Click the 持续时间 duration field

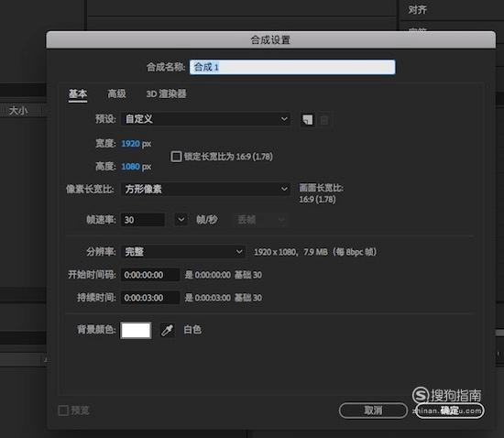pyautogui.click(x=150, y=298)
